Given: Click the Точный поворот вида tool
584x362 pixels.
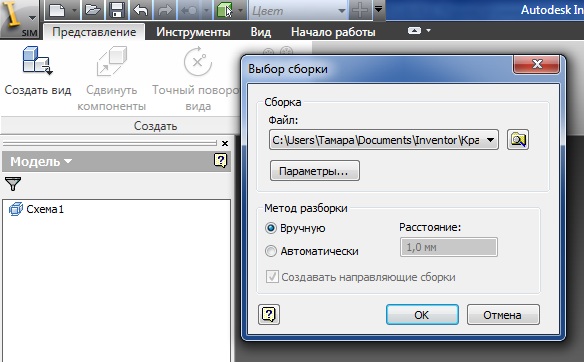Looking at the screenshot, I should [197, 79].
